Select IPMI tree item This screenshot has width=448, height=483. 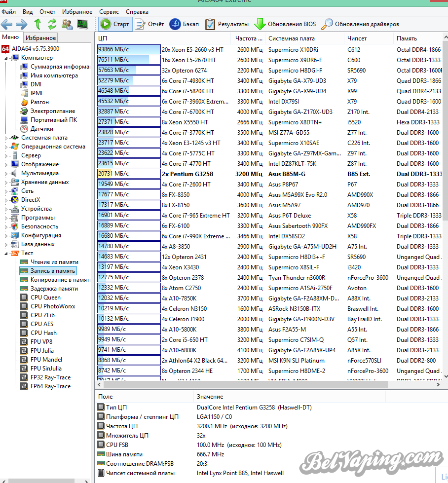[x=32, y=93]
